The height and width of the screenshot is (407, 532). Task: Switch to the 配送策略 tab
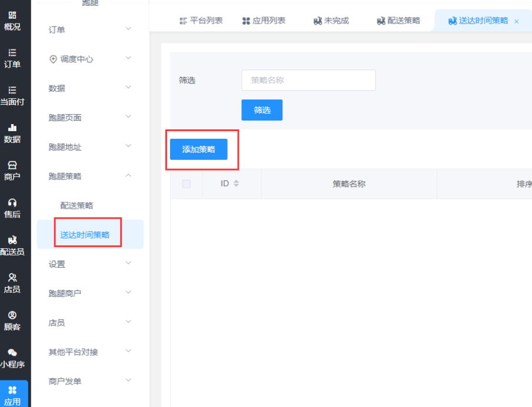(x=398, y=21)
